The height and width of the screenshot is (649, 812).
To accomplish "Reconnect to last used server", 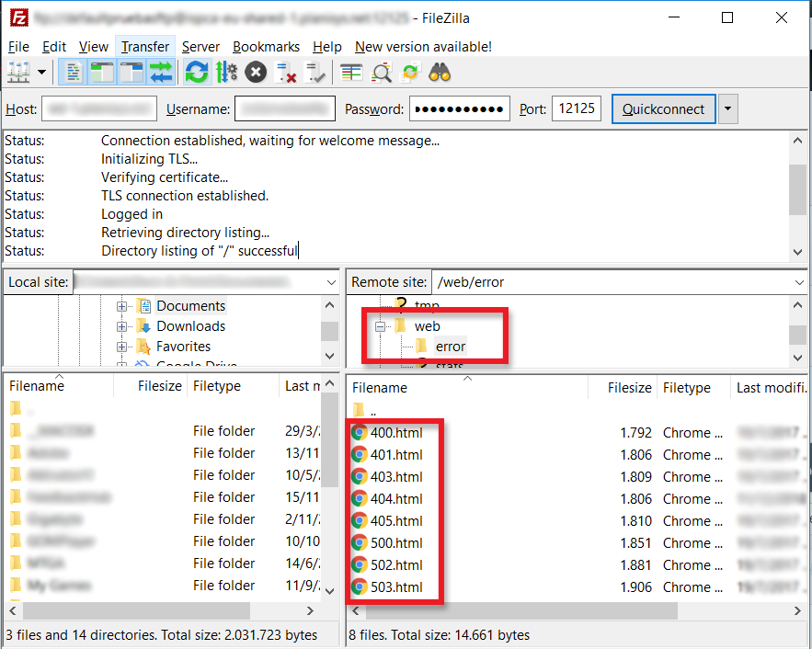I will tap(315, 73).
